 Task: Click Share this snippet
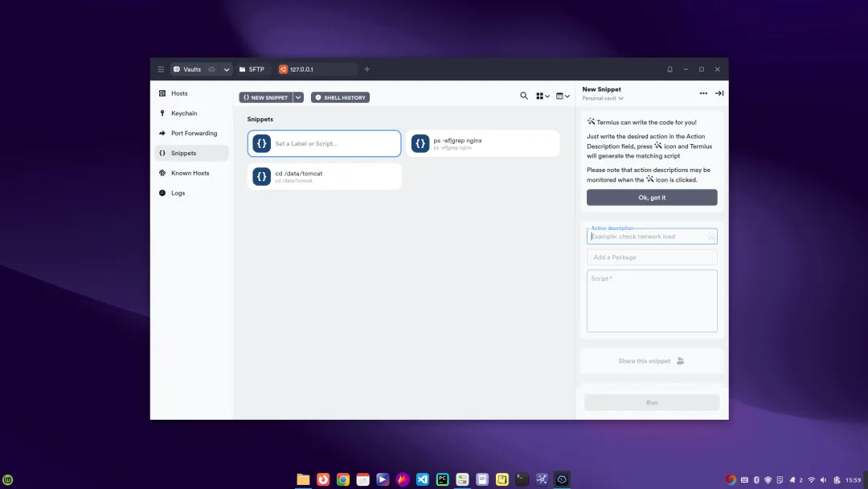click(x=651, y=361)
